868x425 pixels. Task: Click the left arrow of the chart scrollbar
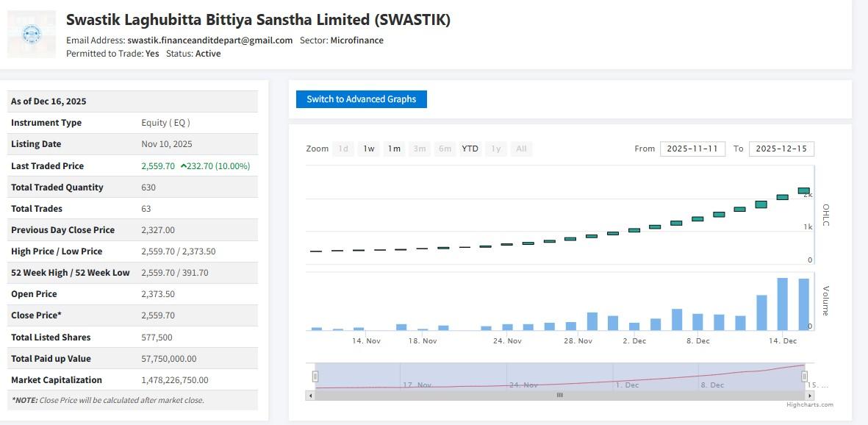[309, 395]
